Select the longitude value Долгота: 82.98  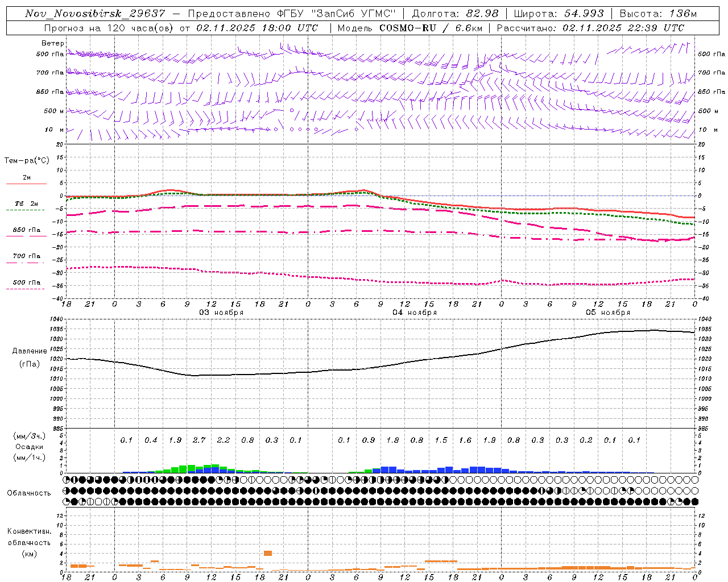pyautogui.click(x=455, y=14)
